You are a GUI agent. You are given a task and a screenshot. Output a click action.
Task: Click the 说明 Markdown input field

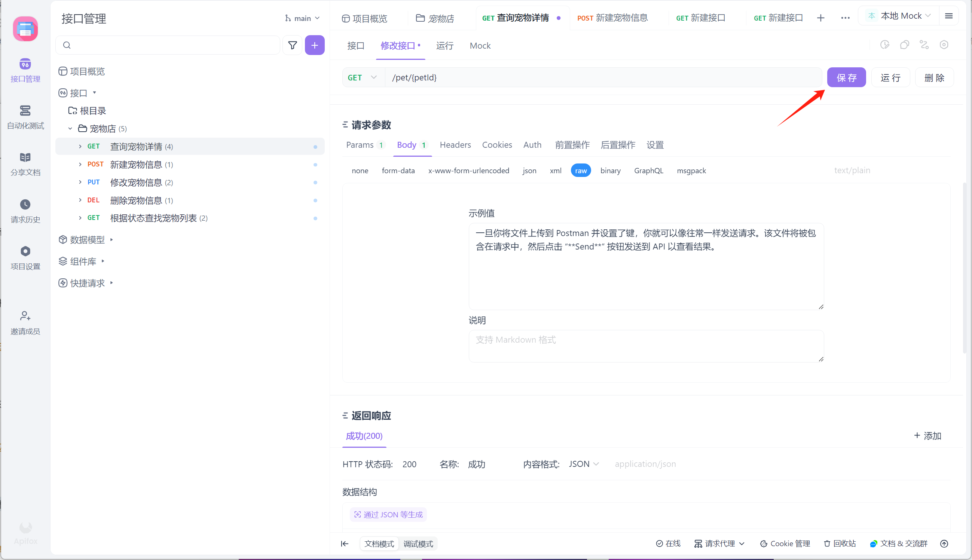pyautogui.click(x=646, y=346)
